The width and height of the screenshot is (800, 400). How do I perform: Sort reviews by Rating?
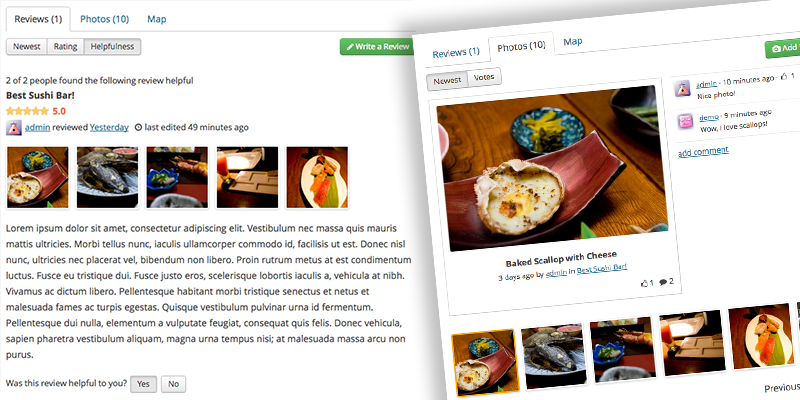(x=66, y=46)
